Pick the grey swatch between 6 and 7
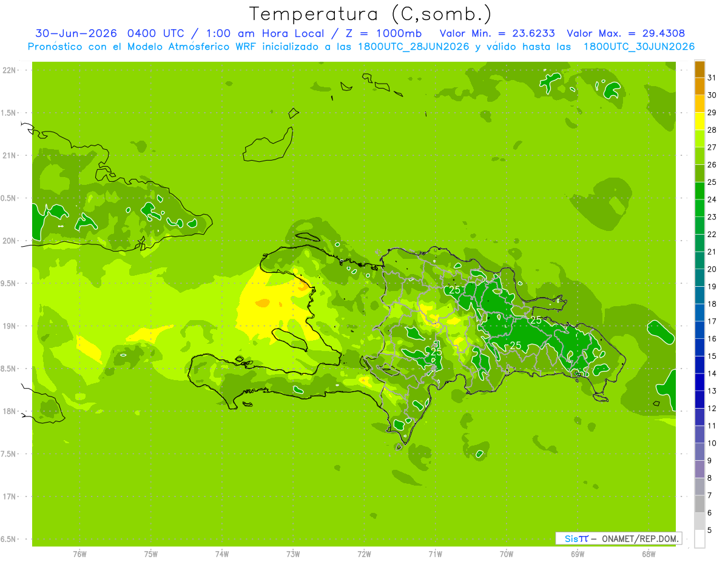The height and width of the screenshot is (562, 728). (699, 504)
